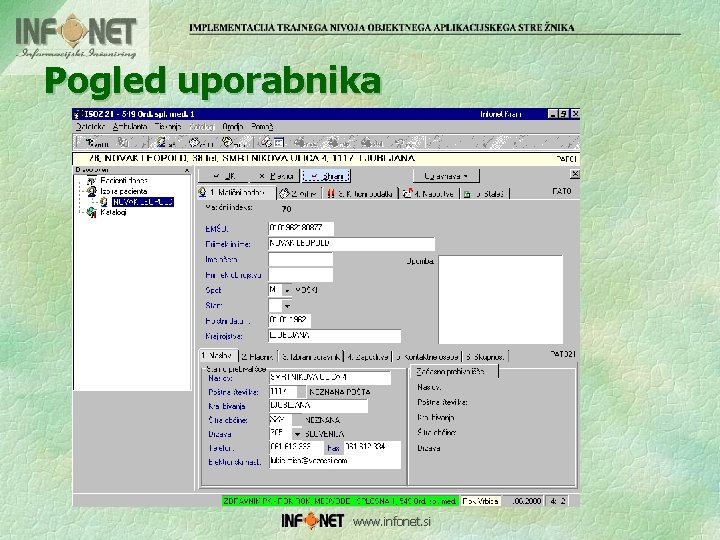Click the Rojstni datum field
Screen dimensions: 720x540
click(289, 320)
